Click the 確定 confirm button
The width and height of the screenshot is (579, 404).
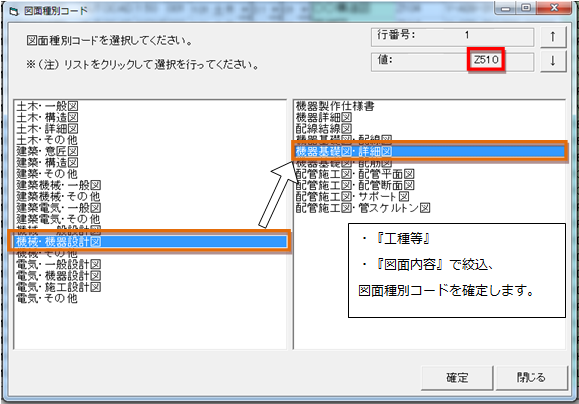click(457, 377)
